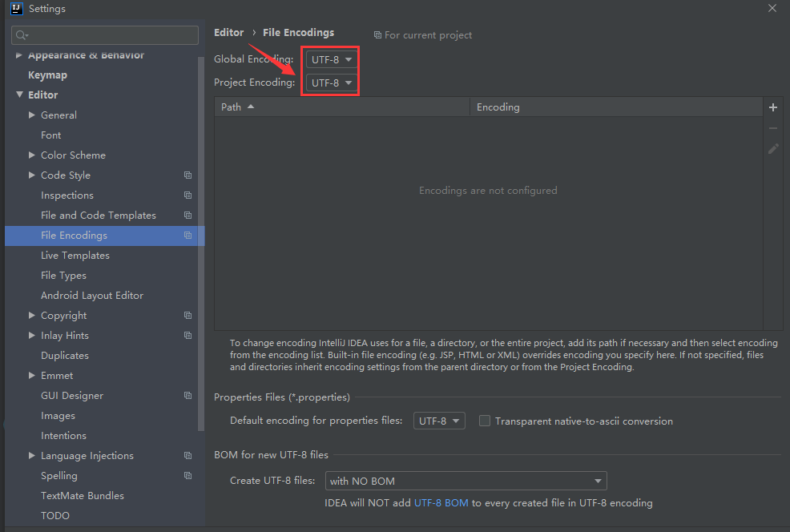Open Android Layout Editor settings
Screen dimensions: 790x532
click(92, 295)
